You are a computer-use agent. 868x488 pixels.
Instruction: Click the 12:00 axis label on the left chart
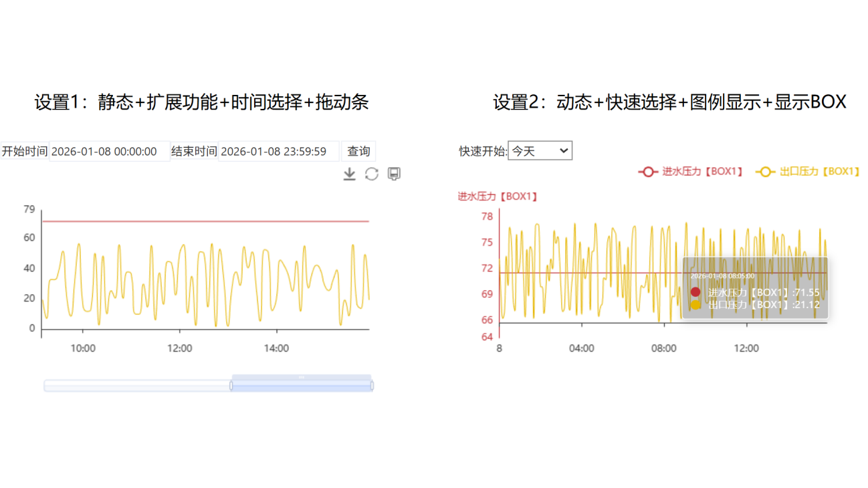179,348
